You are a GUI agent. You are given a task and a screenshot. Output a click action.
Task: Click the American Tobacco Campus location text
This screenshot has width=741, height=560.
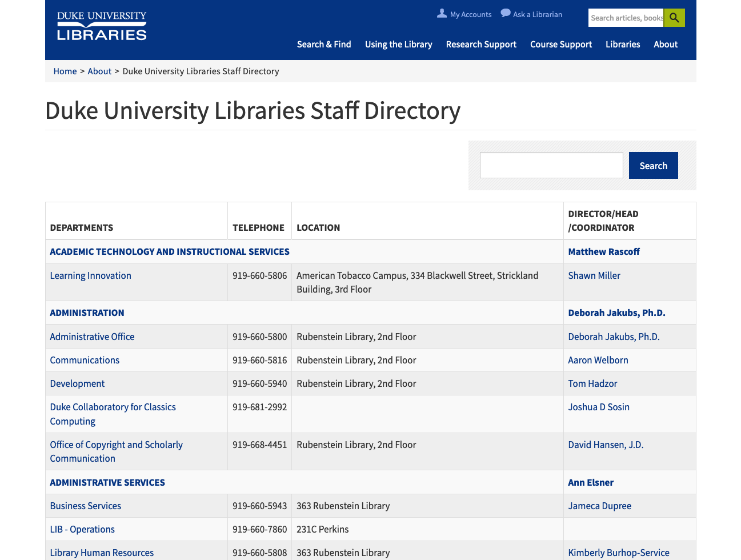[418, 282]
